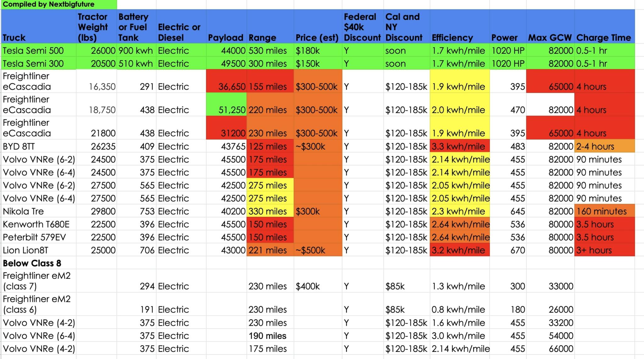Click Tesla Semi 300's 510 kwh cell
Image resolution: width=644 pixels, height=359 pixels.
[x=136, y=63]
